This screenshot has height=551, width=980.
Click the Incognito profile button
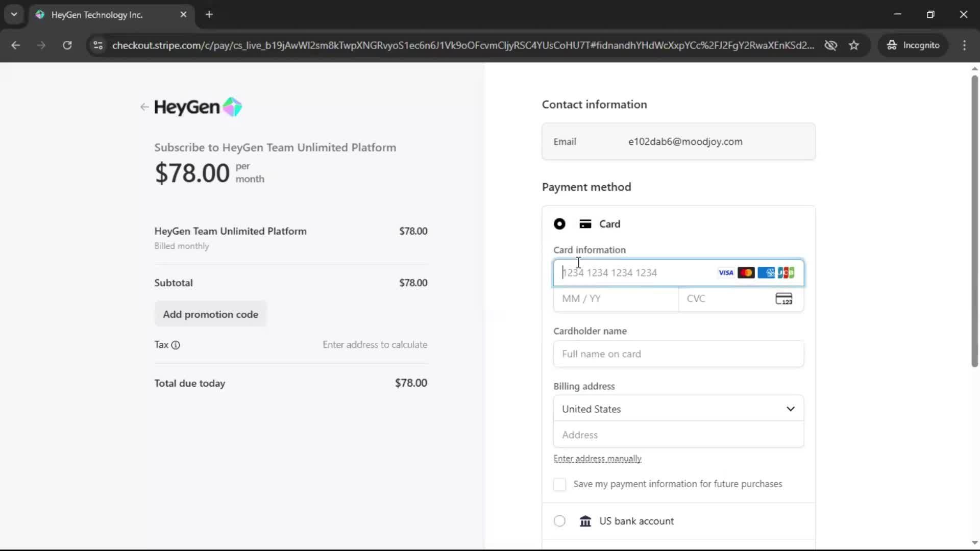[x=913, y=45]
